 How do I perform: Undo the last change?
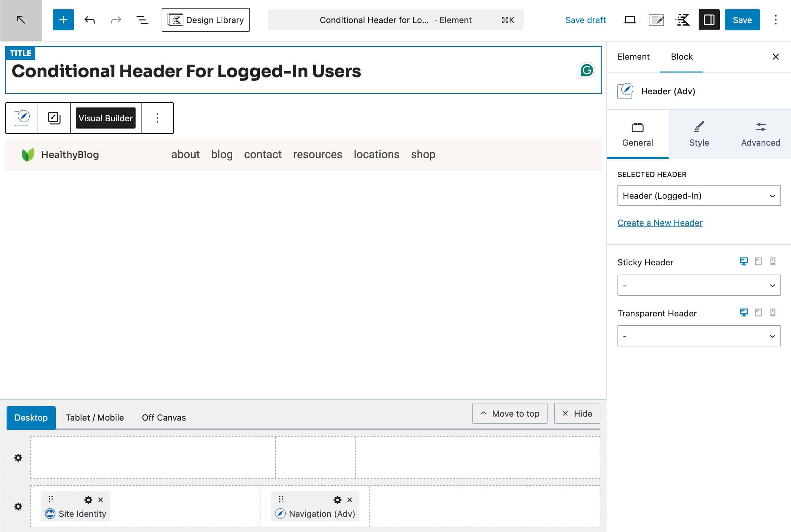click(90, 20)
